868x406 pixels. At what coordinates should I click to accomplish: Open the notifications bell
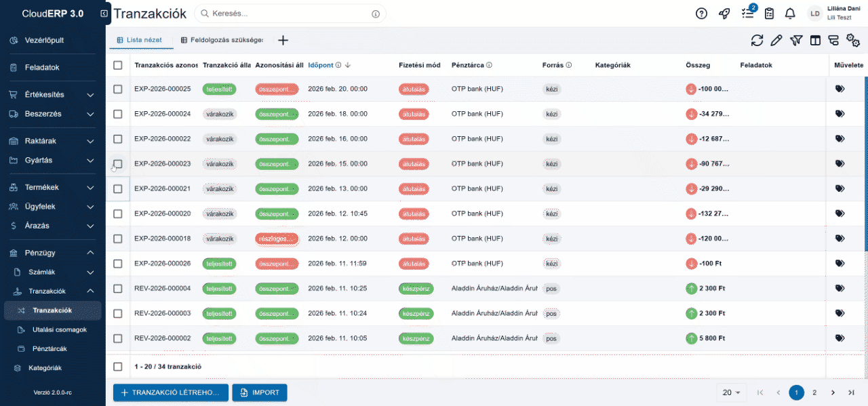(790, 14)
